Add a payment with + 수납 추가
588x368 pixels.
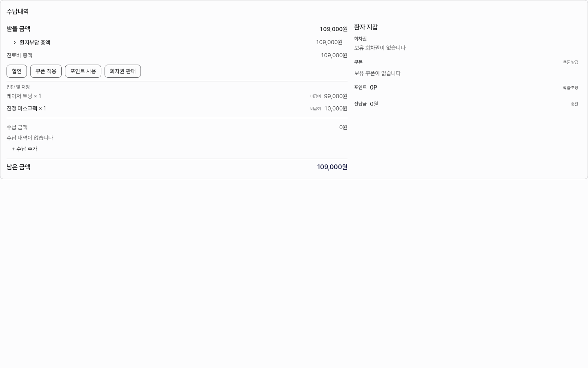[x=24, y=149]
